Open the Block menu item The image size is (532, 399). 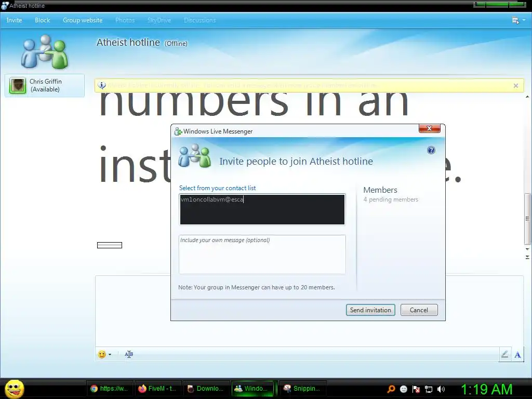click(43, 20)
